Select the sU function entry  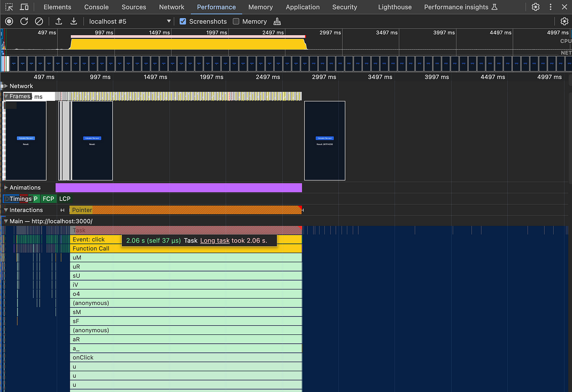186,276
